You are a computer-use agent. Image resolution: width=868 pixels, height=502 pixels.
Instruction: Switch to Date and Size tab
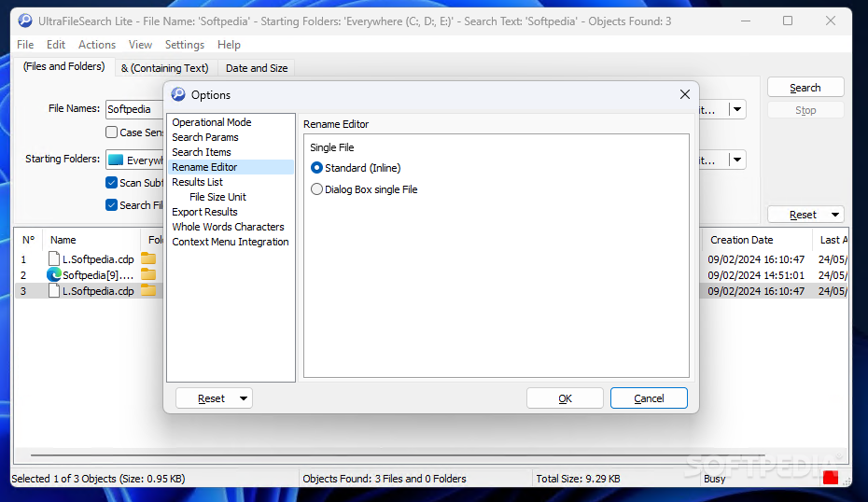tap(257, 68)
